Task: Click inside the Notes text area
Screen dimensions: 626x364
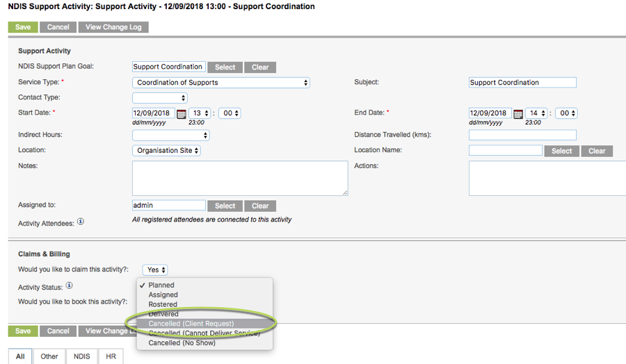Action: coord(240,179)
